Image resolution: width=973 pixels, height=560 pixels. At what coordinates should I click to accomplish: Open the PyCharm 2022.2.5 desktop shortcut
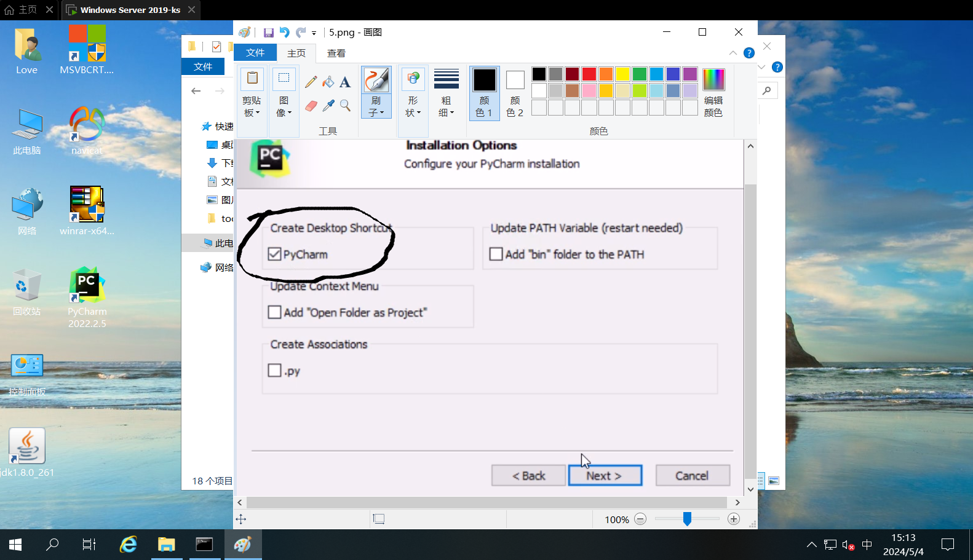pos(87,298)
